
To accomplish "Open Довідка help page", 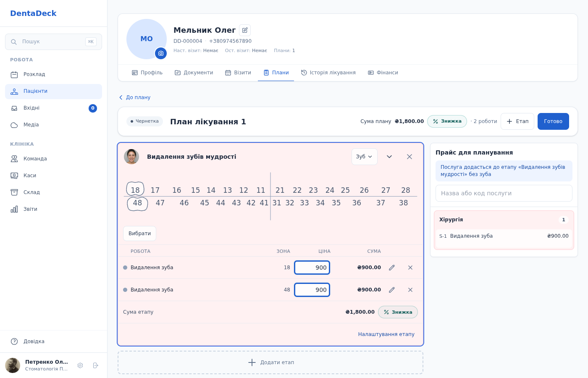I will tap(53, 341).
